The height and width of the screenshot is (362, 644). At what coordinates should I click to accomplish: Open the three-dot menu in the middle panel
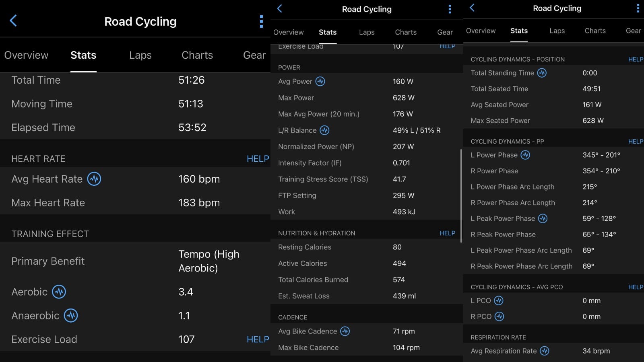tap(450, 9)
